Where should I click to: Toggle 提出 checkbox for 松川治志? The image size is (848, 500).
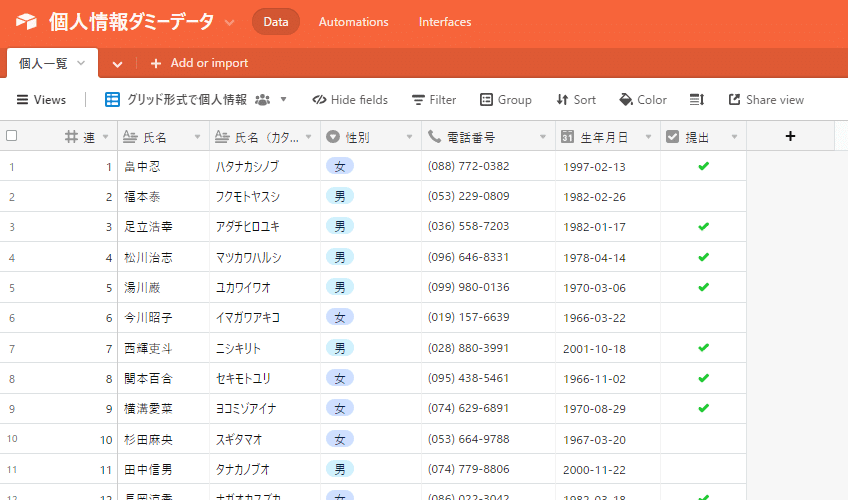[703, 257]
